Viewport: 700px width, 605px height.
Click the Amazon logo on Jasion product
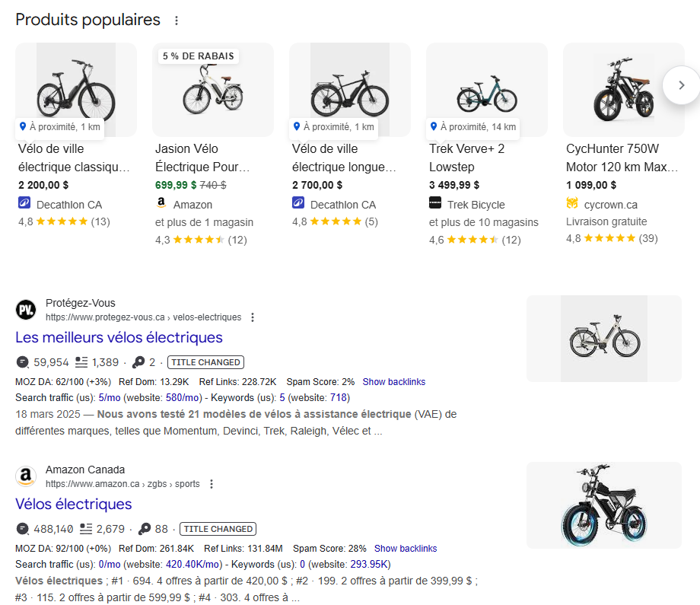click(x=161, y=204)
